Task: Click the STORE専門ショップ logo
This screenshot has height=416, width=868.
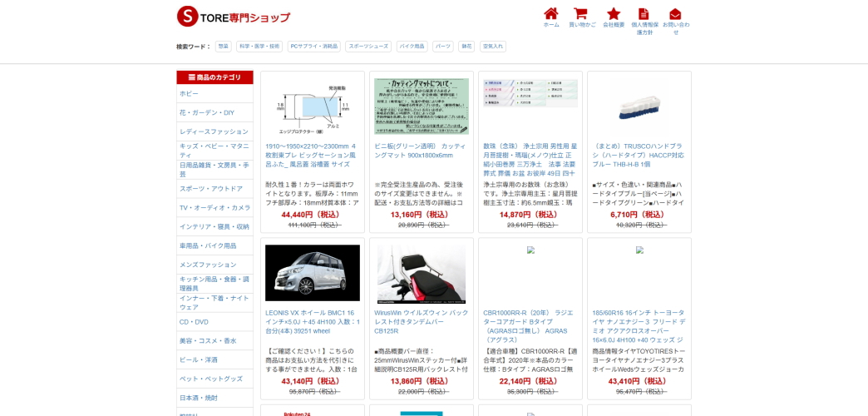Action: coord(234,17)
